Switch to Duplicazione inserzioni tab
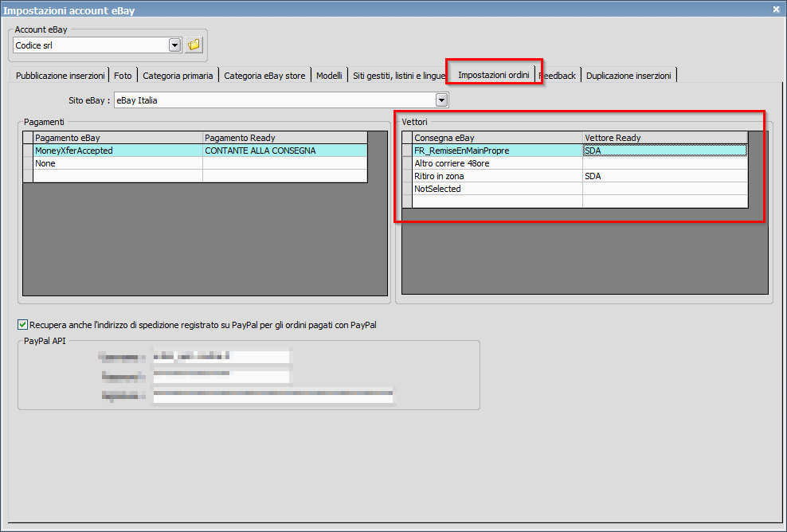This screenshot has width=787, height=532. 628,76
